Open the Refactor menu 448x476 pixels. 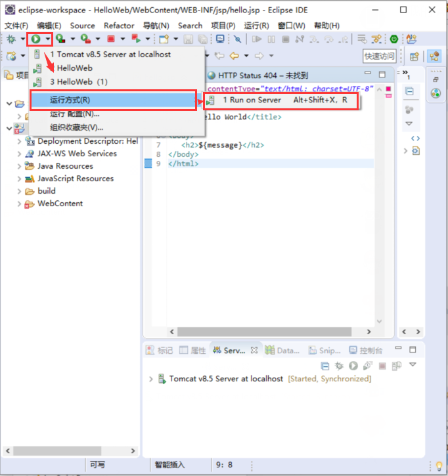click(119, 26)
